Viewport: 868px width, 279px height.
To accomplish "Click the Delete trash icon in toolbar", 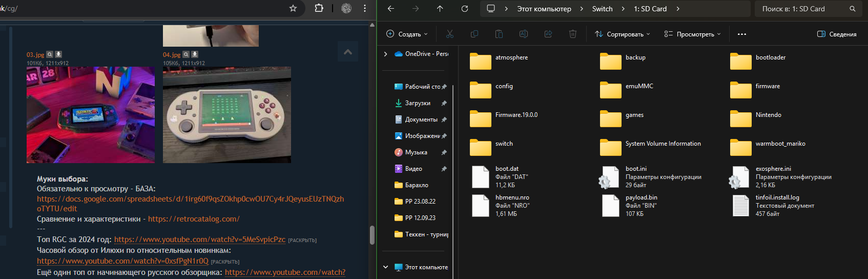I will (x=573, y=34).
